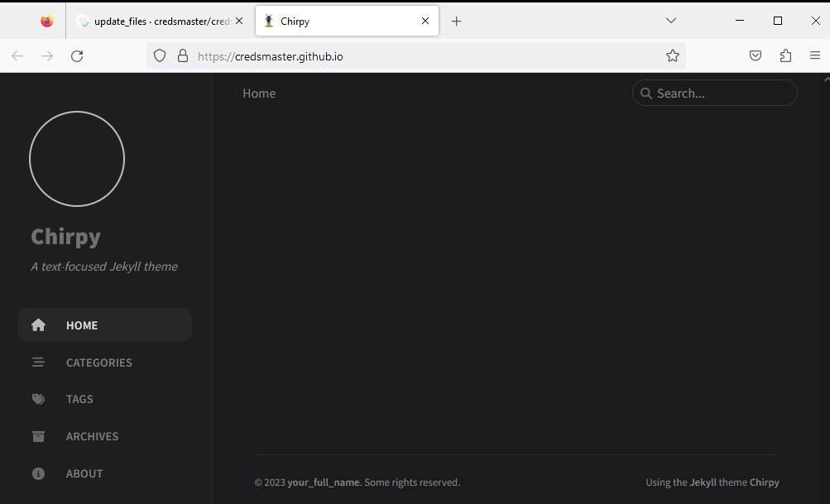Click the tracking protection shield icon
Image resolution: width=830 pixels, height=504 pixels.
pyautogui.click(x=161, y=56)
